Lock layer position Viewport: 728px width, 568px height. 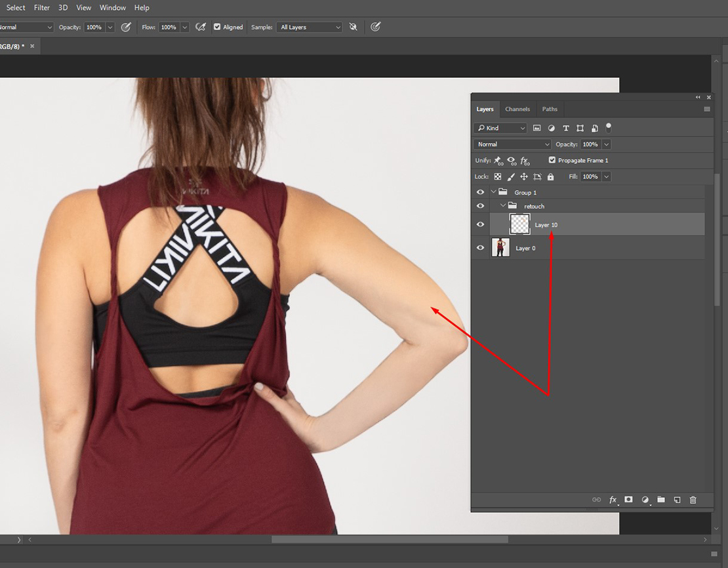[x=524, y=176]
